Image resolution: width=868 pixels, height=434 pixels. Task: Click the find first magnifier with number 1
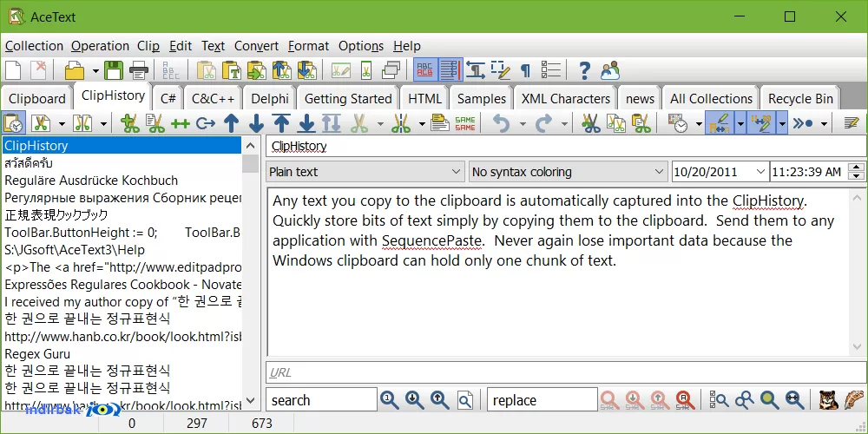389,399
